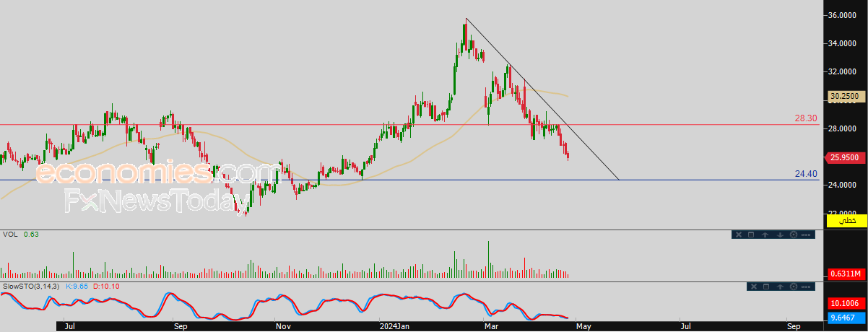The height and width of the screenshot is (332, 868).
Task: Click the 24.40 support level label
Action: [806, 173]
